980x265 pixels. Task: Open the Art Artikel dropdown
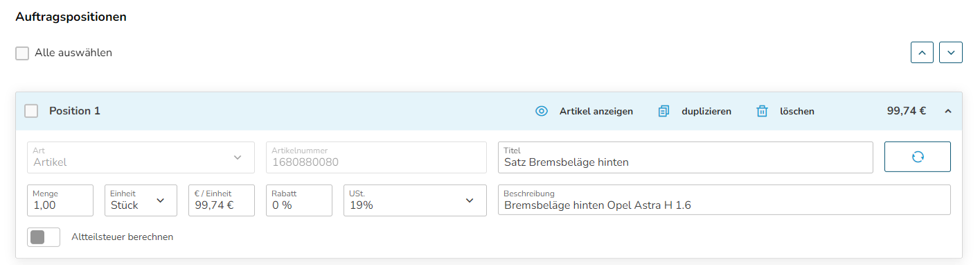coord(141,157)
